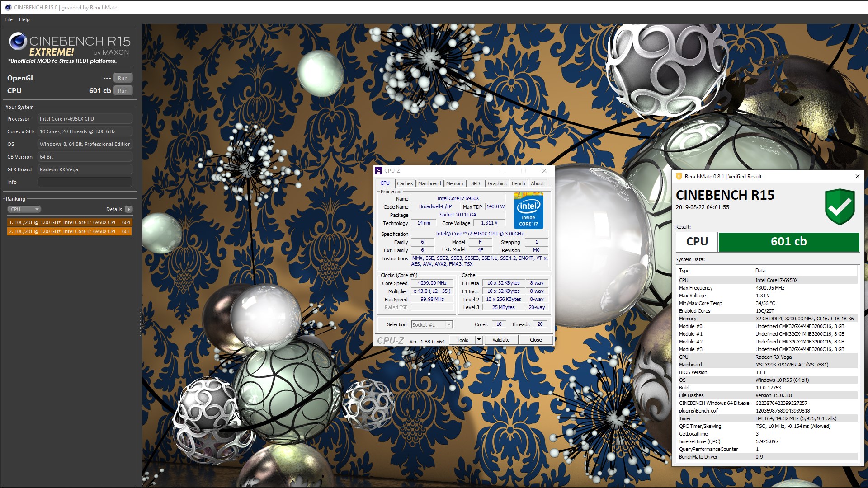Open the File menu
This screenshot has height=488, width=868.
[9, 19]
